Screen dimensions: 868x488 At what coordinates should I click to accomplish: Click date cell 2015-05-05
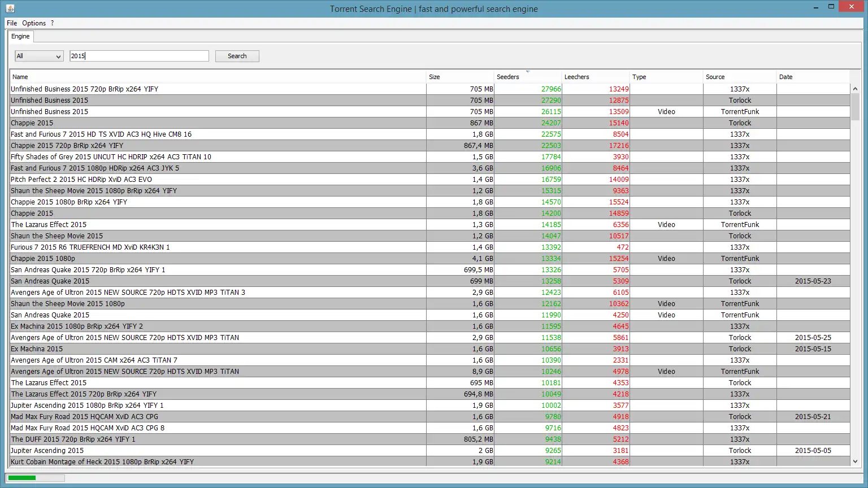813,450
